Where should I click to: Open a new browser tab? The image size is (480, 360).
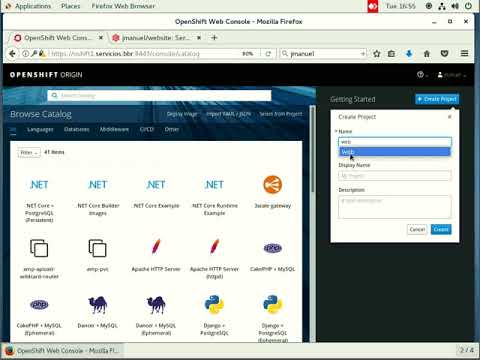point(214,38)
